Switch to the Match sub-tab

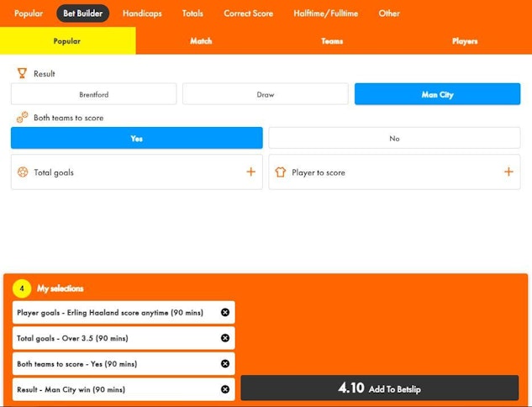click(201, 40)
